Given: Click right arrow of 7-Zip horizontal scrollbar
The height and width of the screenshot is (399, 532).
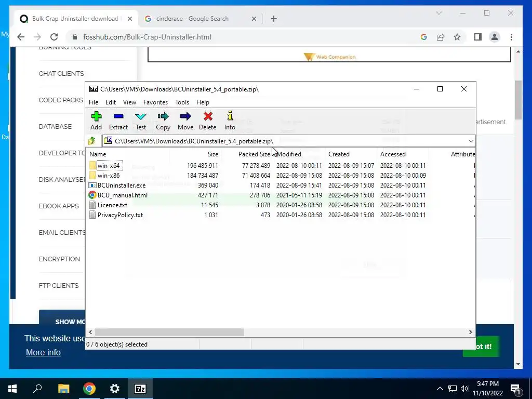Looking at the screenshot, I should [x=471, y=332].
